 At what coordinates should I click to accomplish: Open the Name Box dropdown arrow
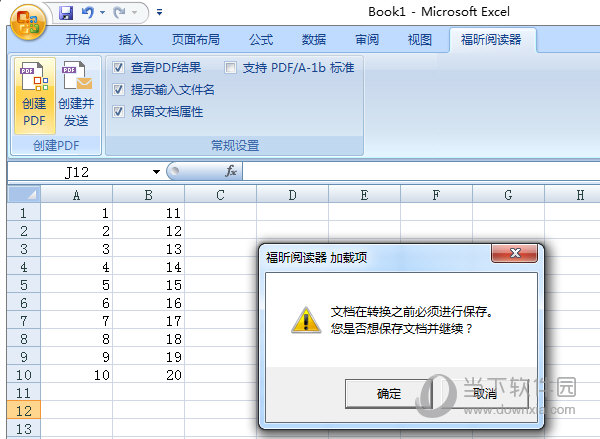point(156,172)
